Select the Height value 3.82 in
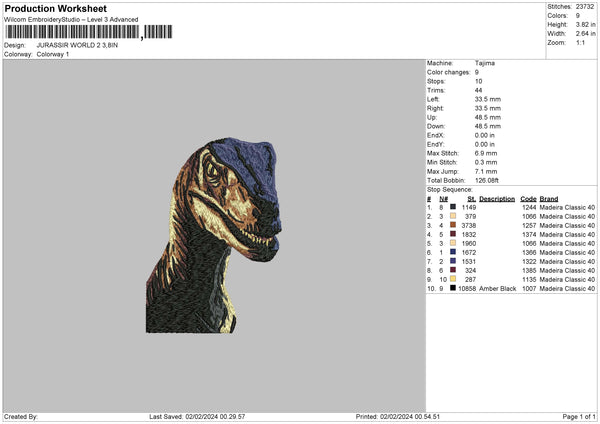The height and width of the screenshot is (424, 600). click(x=585, y=24)
